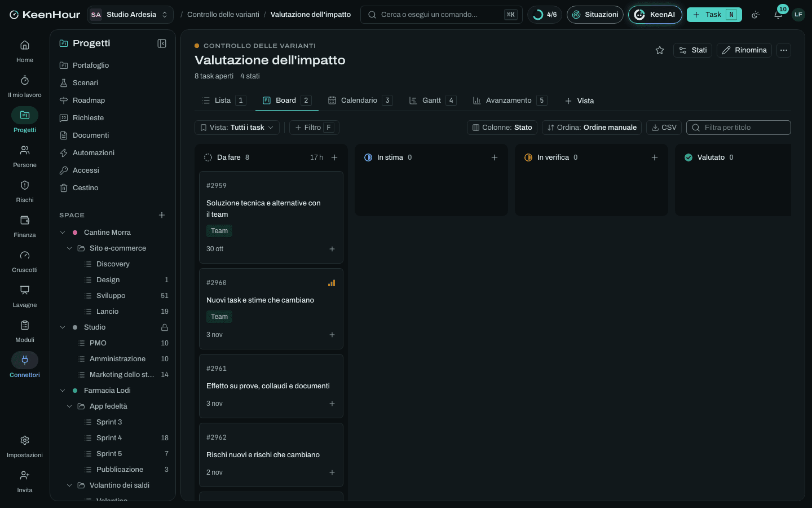The width and height of the screenshot is (812, 508).
Task: Open the Moduli section
Action: tap(25, 331)
